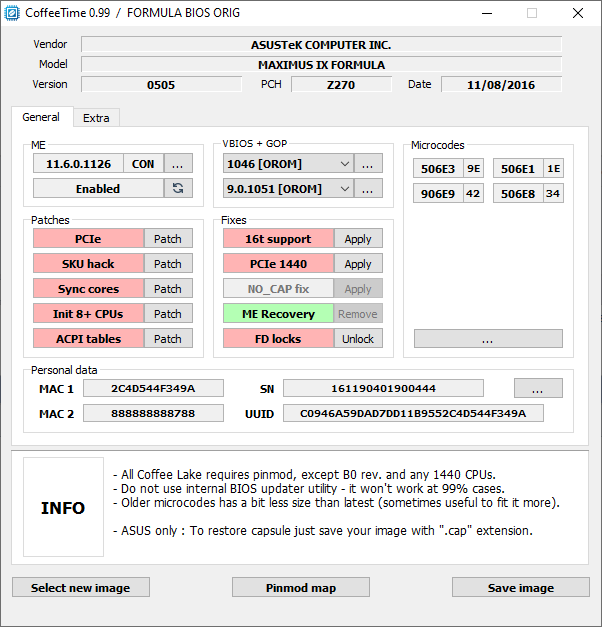The image size is (602, 627).
Task: Select microcode 906E9
Action: (438, 194)
